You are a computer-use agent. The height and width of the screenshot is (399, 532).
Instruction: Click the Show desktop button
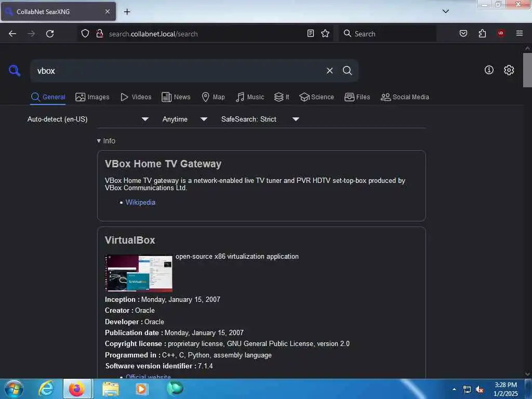[528, 389]
